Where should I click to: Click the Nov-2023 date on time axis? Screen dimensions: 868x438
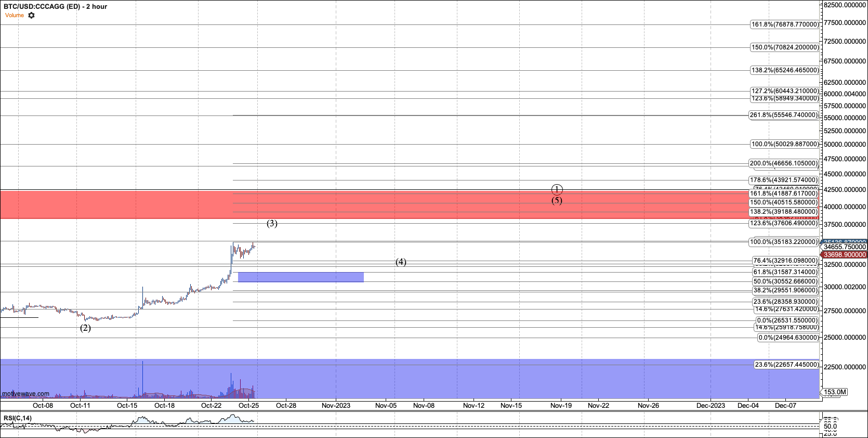(x=336, y=406)
